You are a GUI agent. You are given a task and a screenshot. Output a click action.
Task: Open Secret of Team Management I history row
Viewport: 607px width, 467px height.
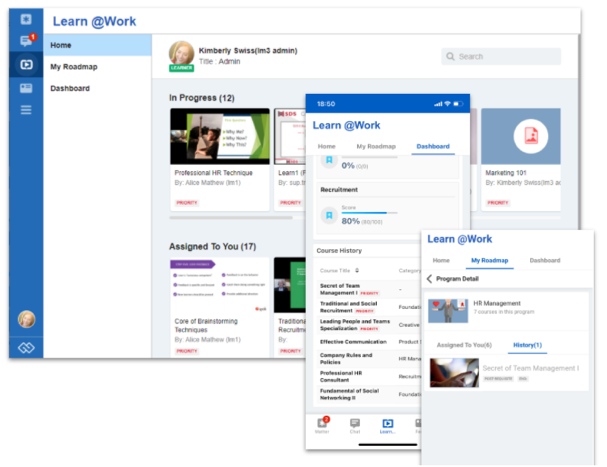point(369,289)
